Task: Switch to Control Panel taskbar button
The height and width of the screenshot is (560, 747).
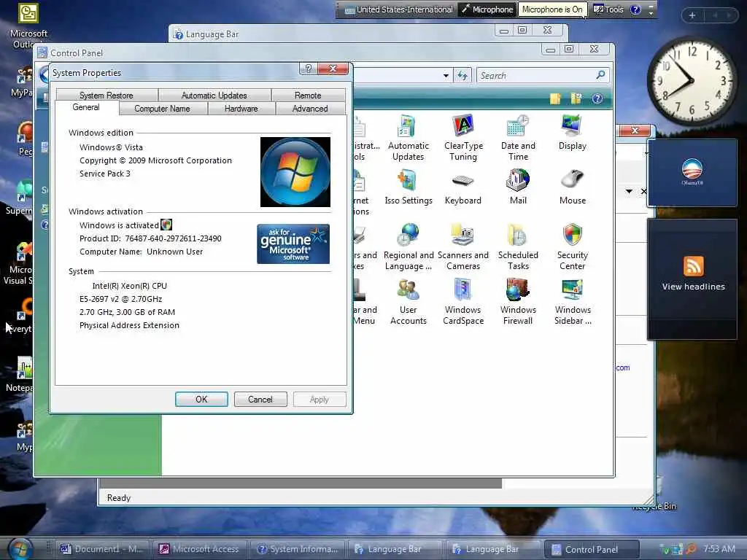Action: [591, 549]
